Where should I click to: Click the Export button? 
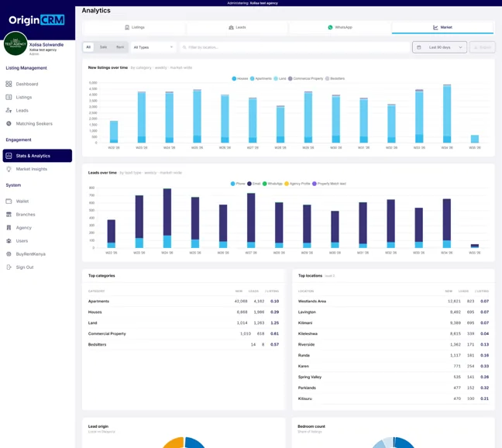[482, 47]
